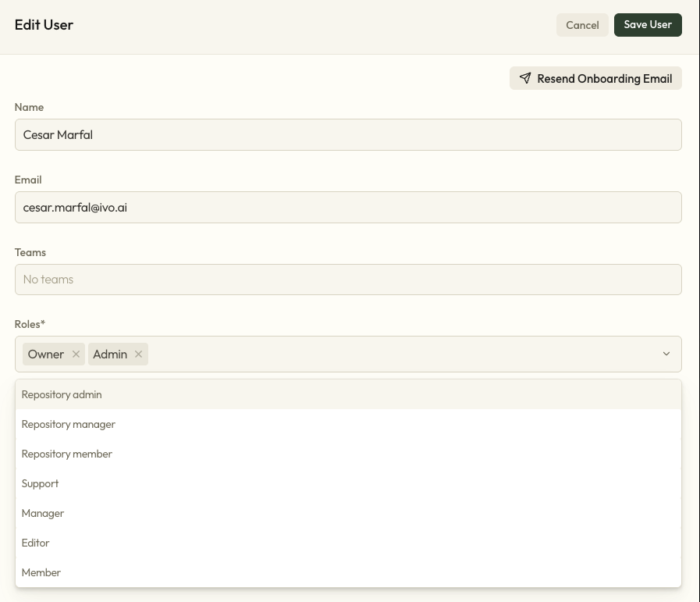Collapse the Roles dropdown chevron
This screenshot has height=602, width=700.
[666, 354]
